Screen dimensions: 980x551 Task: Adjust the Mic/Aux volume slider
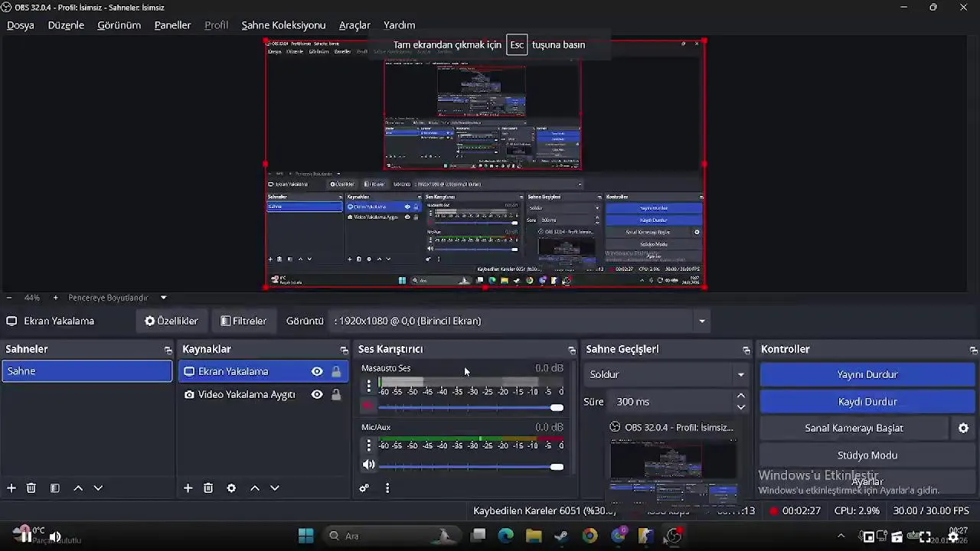click(x=471, y=467)
